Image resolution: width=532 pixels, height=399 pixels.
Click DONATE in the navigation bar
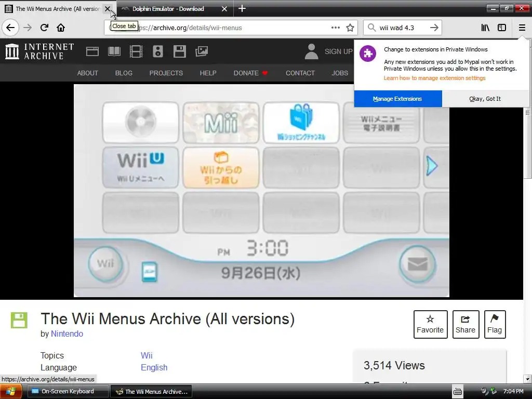pyautogui.click(x=250, y=73)
